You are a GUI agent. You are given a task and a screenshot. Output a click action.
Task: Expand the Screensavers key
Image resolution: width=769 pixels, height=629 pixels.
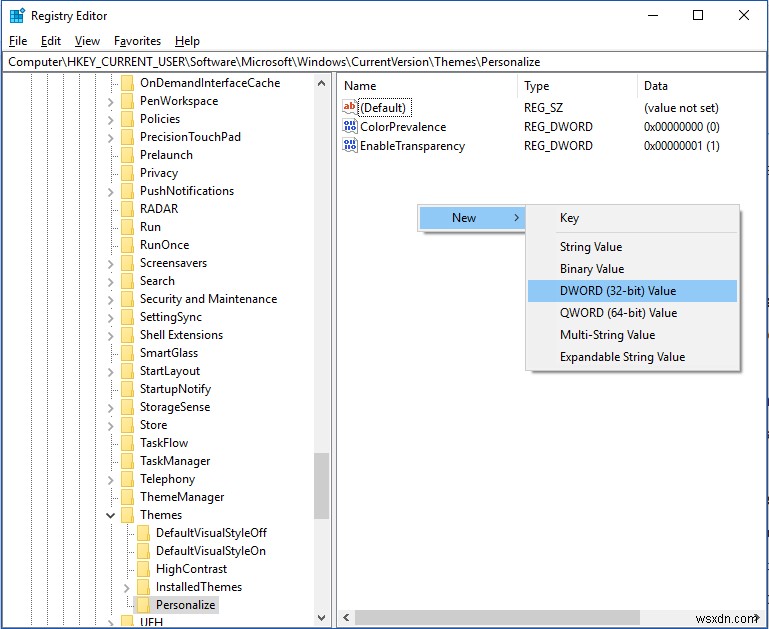tap(111, 264)
